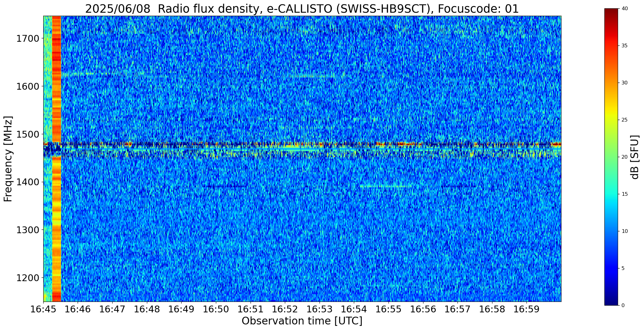The height and width of the screenshot is (330, 644).
Task: Click the colorbar tick label 25
Action: tap(625, 120)
